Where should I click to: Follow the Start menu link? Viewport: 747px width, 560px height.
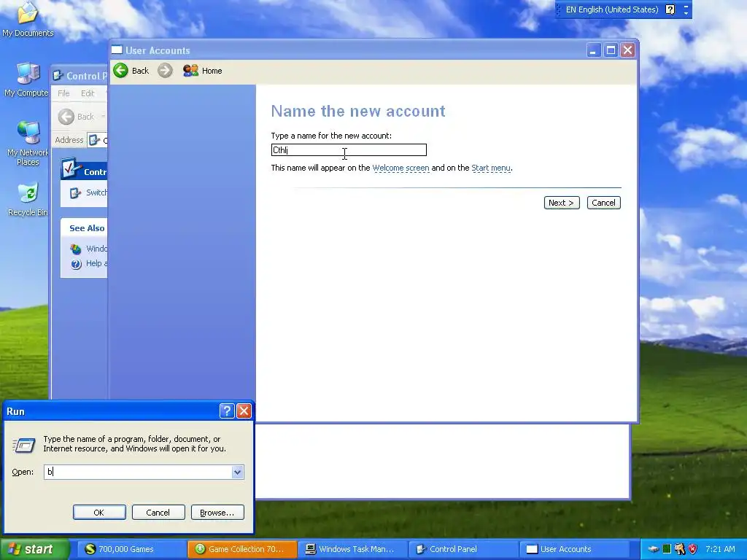(491, 168)
